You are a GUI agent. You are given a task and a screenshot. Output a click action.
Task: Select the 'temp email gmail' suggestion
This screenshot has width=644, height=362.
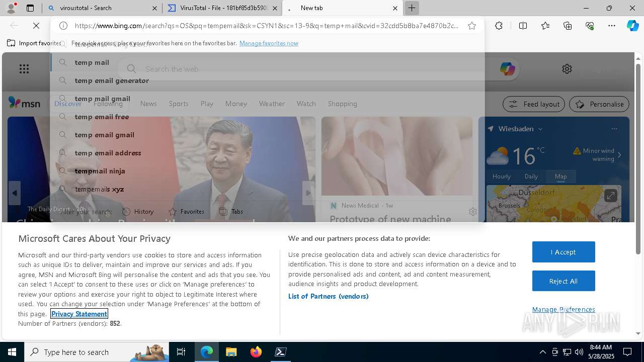pos(268,135)
